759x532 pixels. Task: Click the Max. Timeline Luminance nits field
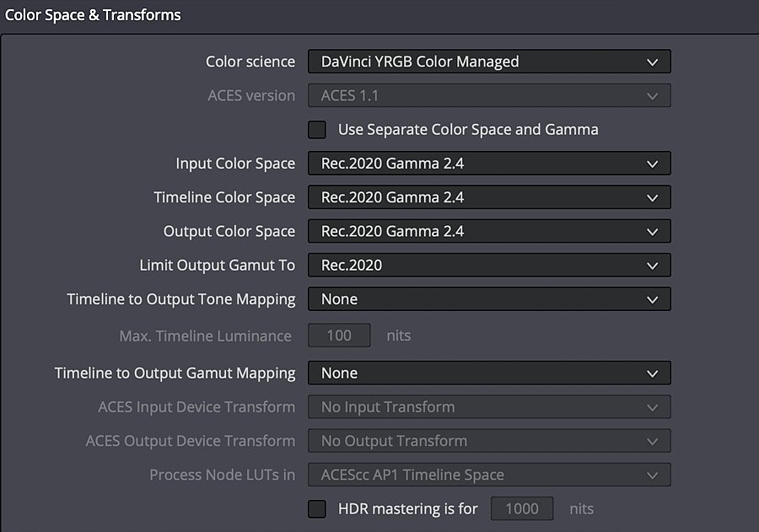point(339,335)
